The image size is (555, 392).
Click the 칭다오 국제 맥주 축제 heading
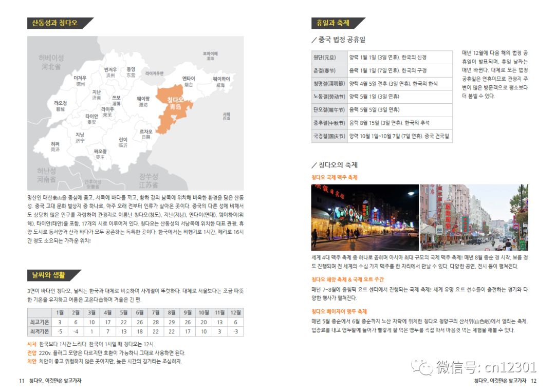coord(335,177)
